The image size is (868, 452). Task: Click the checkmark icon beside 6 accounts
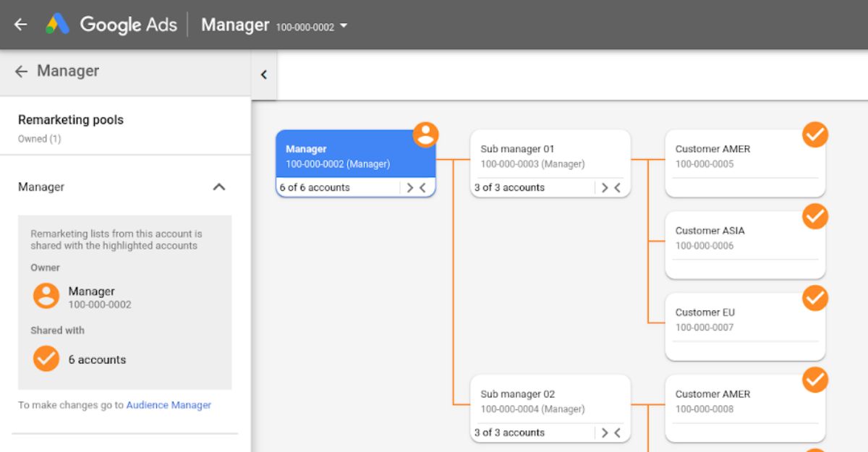tap(46, 359)
